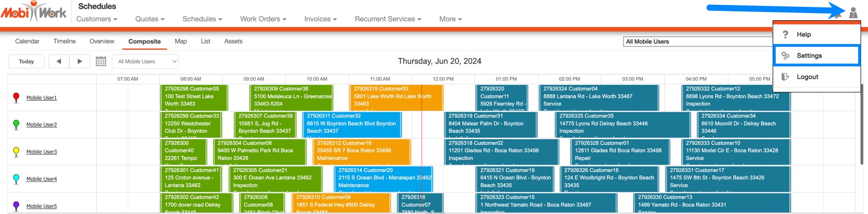Switch to the Timeline tab

point(65,42)
